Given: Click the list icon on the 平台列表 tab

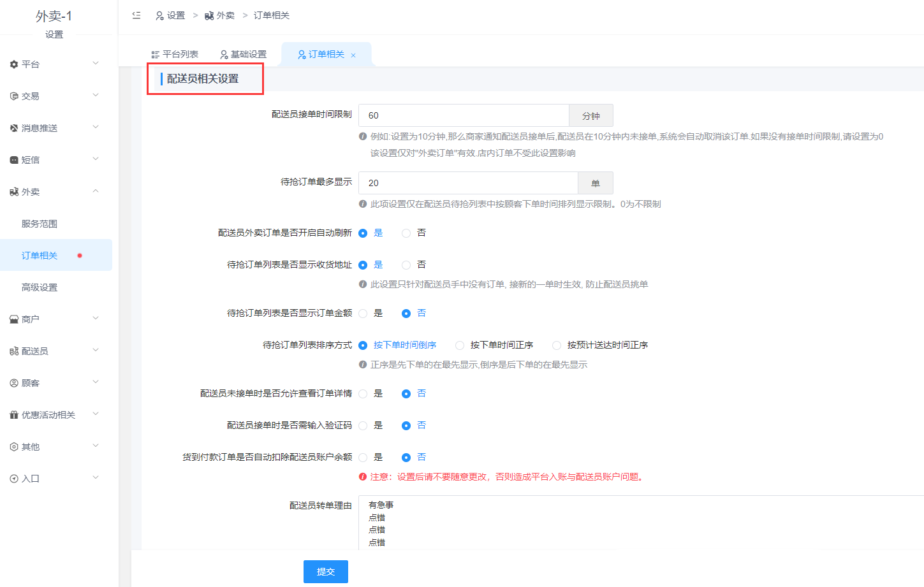Looking at the screenshot, I should pos(155,55).
